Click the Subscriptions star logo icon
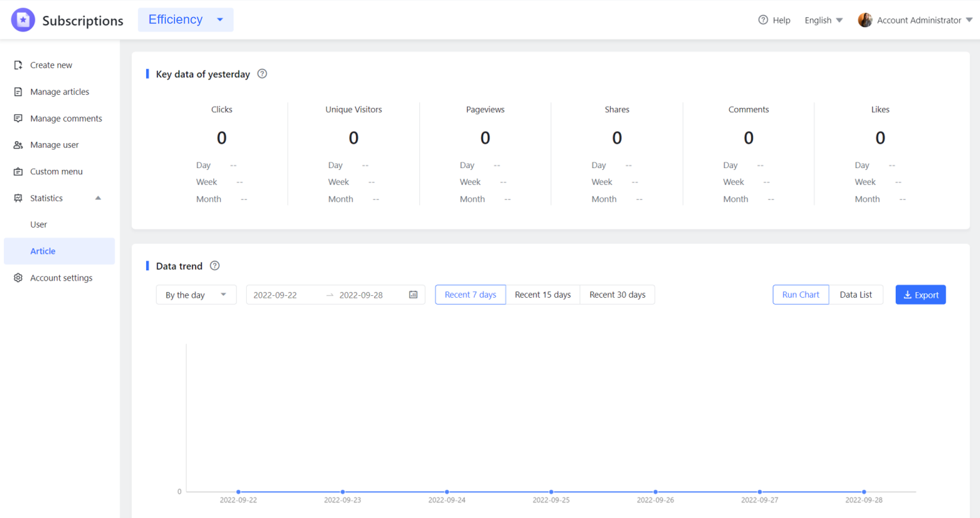The height and width of the screenshot is (518, 980). click(23, 19)
